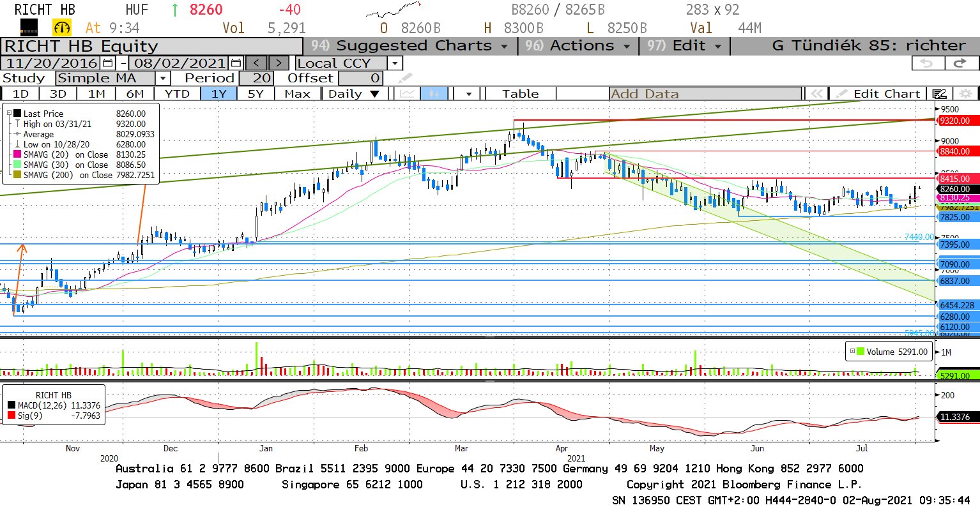The height and width of the screenshot is (519, 980).
Task: Select the 3D range tab
Action: [x=58, y=94]
